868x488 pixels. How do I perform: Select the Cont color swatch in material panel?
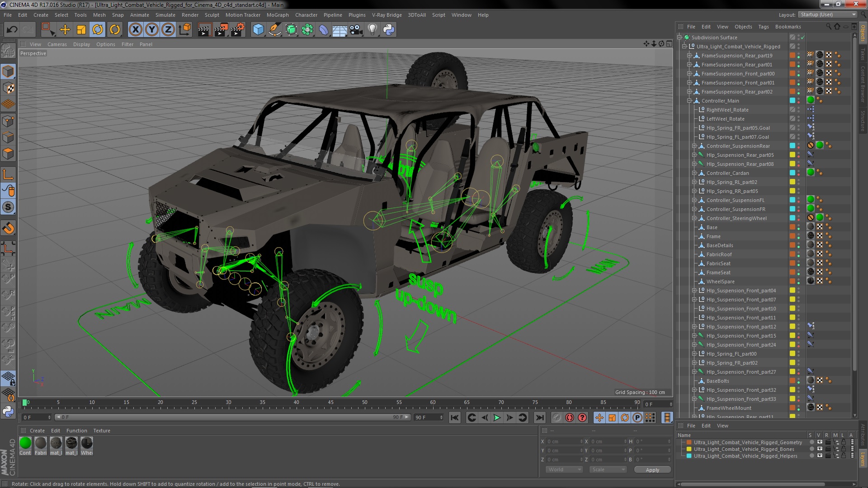pos(25,443)
